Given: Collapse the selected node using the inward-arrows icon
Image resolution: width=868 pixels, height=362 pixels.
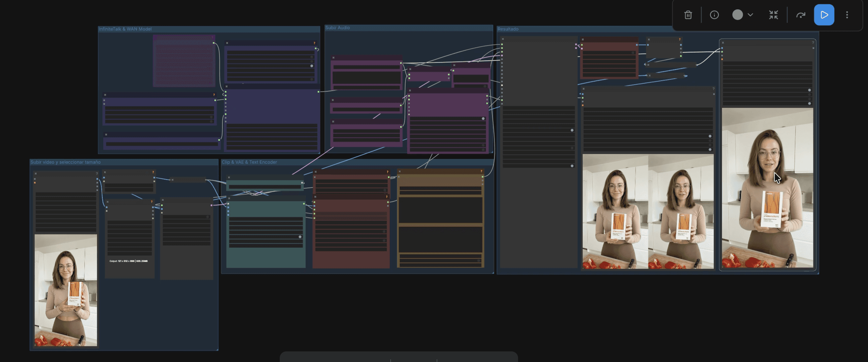Looking at the screenshot, I should click(773, 15).
